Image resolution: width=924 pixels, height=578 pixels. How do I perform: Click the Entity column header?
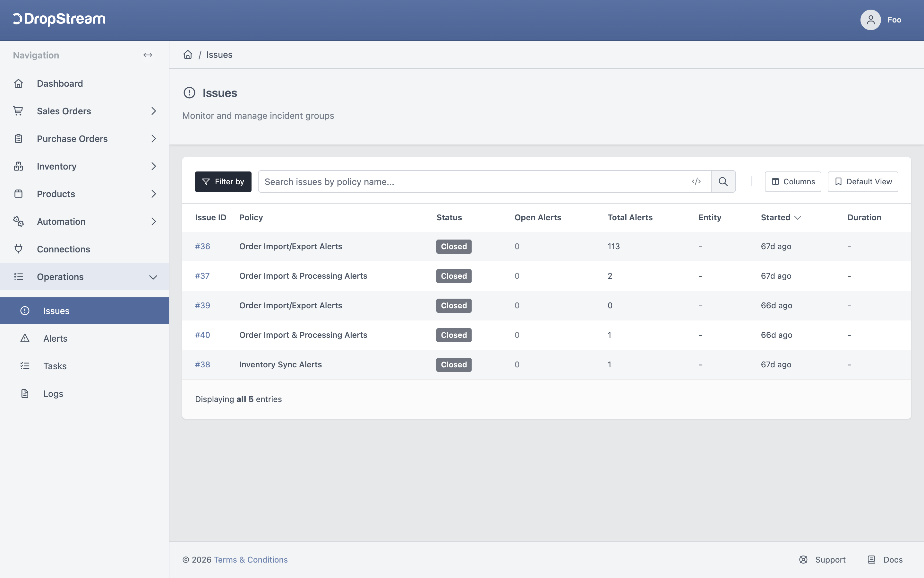tap(710, 217)
